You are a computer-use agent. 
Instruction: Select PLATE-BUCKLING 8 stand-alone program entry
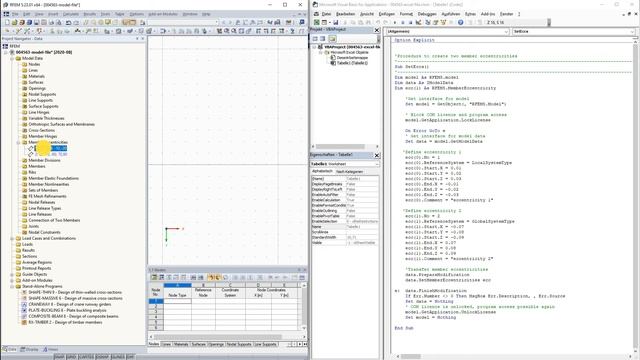tap(67, 310)
